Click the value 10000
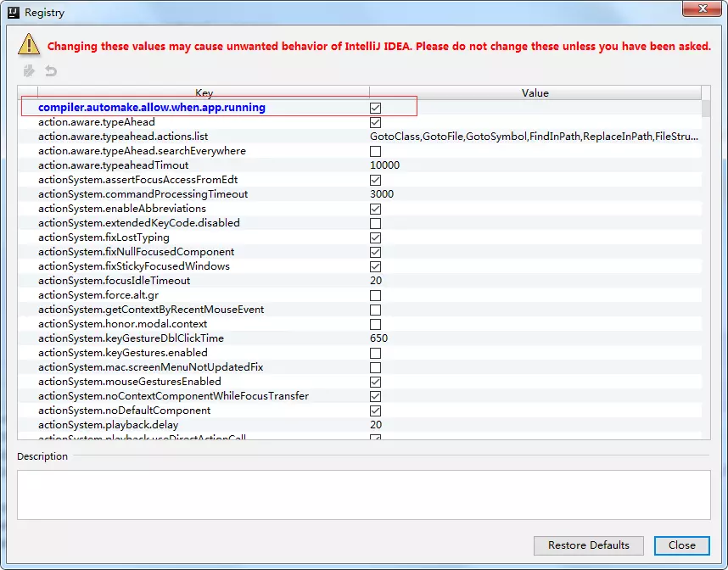Screen dimensions: 728x570 [384, 165]
